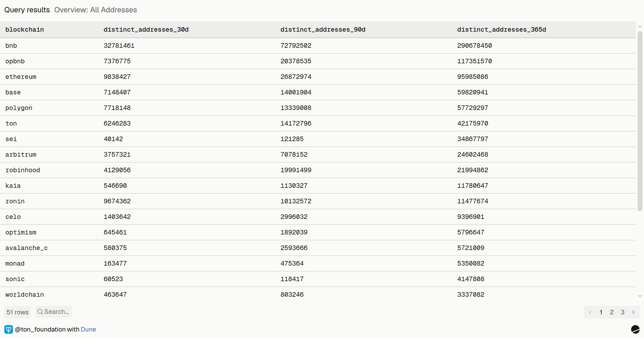
Task: Click the scrollbar down arrow
Action: pyautogui.click(x=640, y=296)
